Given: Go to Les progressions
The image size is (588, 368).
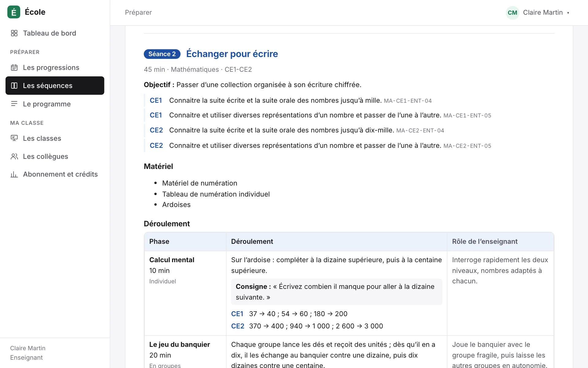Looking at the screenshot, I should pyautogui.click(x=55, y=67).
